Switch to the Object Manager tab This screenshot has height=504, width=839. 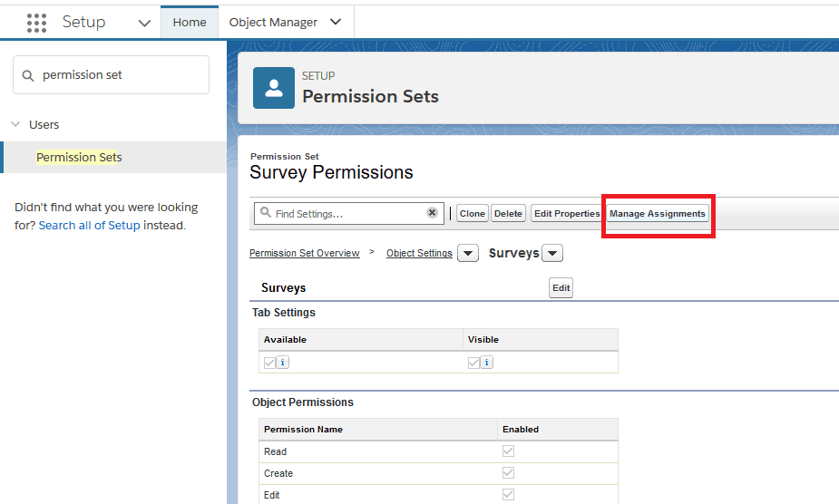[x=273, y=23]
